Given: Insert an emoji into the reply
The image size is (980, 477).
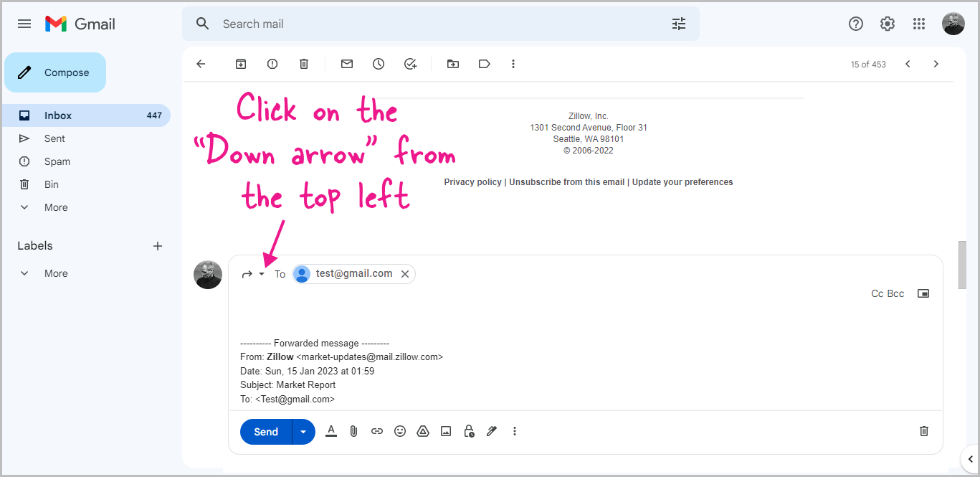Looking at the screenshot, I should pos(399,431).
